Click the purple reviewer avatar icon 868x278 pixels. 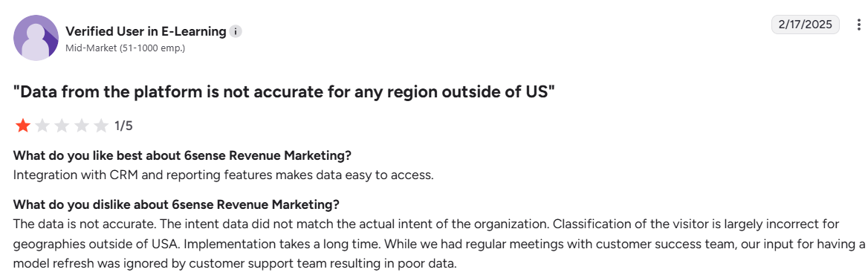(36, 38)
